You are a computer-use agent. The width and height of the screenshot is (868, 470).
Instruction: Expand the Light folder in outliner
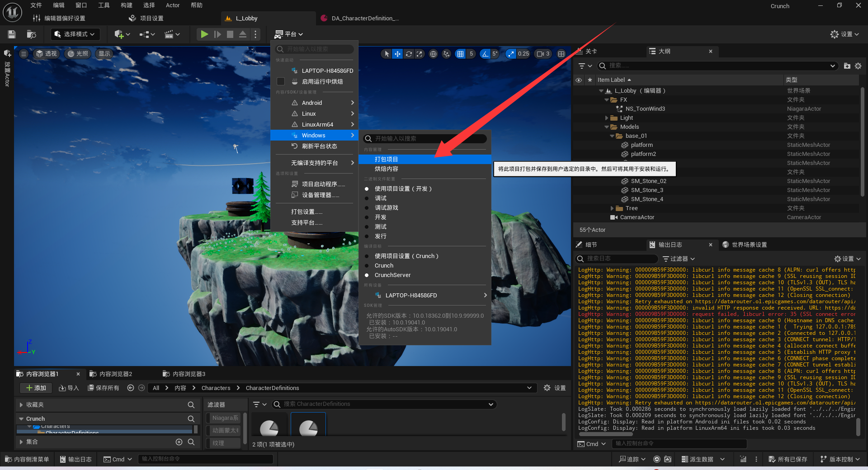tap(607, 118)
